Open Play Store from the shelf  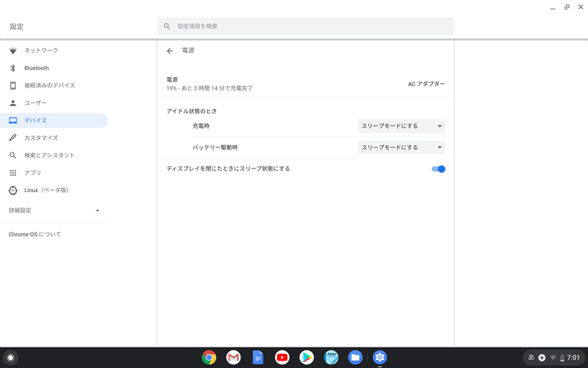[306, 358]
